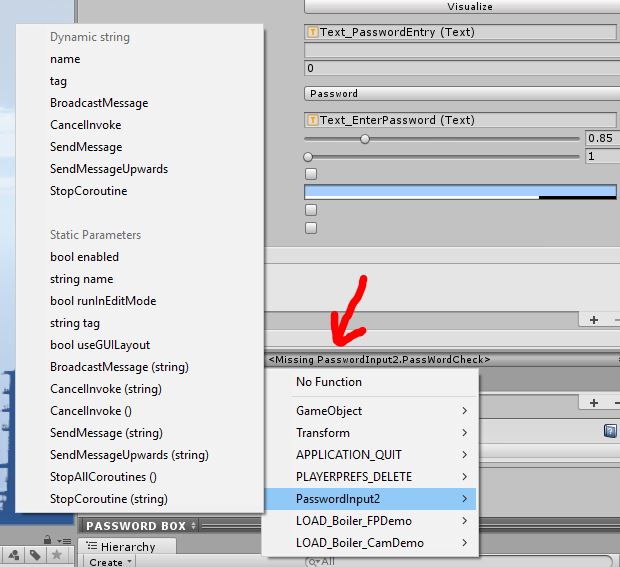Click the lower plus icon above the help icon
This screenshot has width=620, height=567.
click(593, 403)
